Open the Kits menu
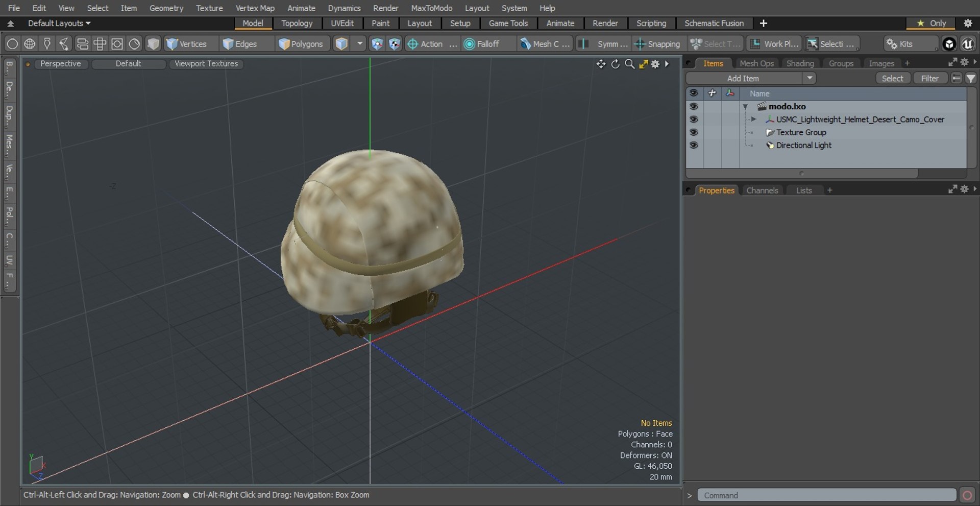The height and width of the screenshot is (506, 980). click(910, 44)
